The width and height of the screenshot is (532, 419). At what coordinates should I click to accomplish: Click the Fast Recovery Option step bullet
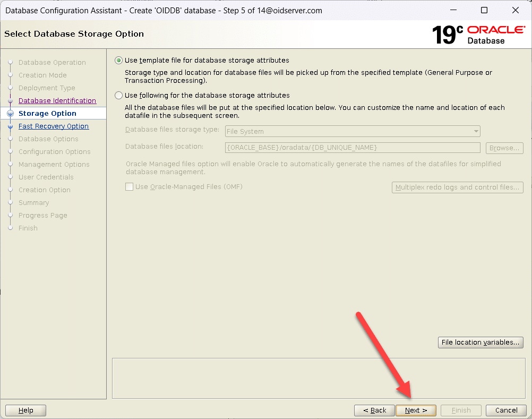(10, 126)
